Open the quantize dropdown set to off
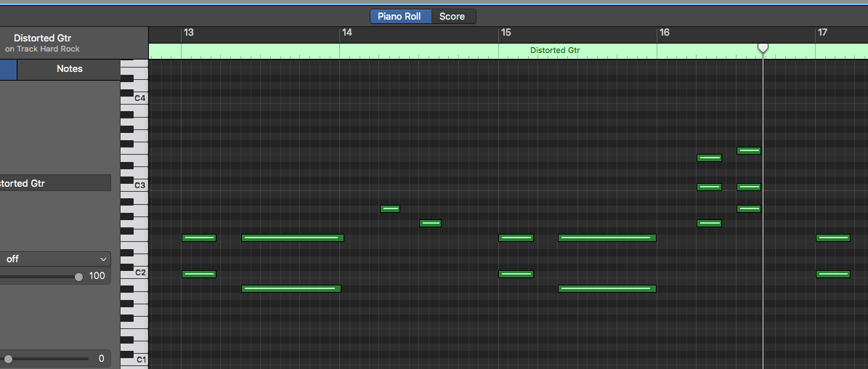This screenshot has width=868, height=369. click(x=55, y=259)
